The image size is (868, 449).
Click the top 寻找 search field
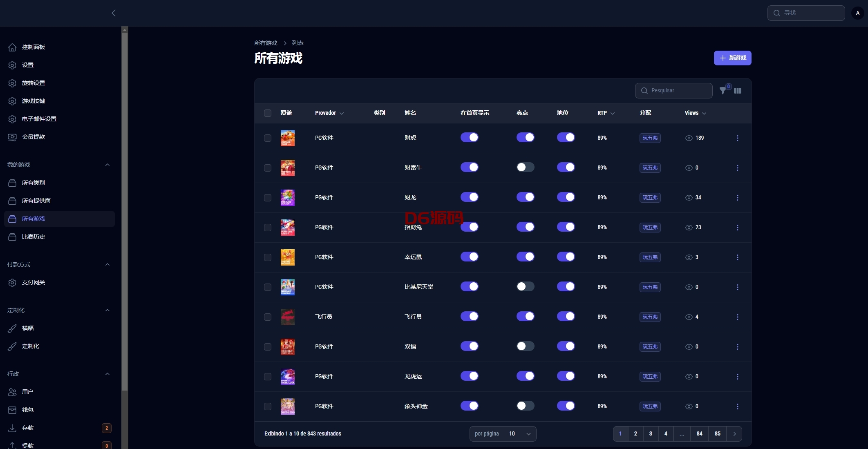[x=806, y=13]
